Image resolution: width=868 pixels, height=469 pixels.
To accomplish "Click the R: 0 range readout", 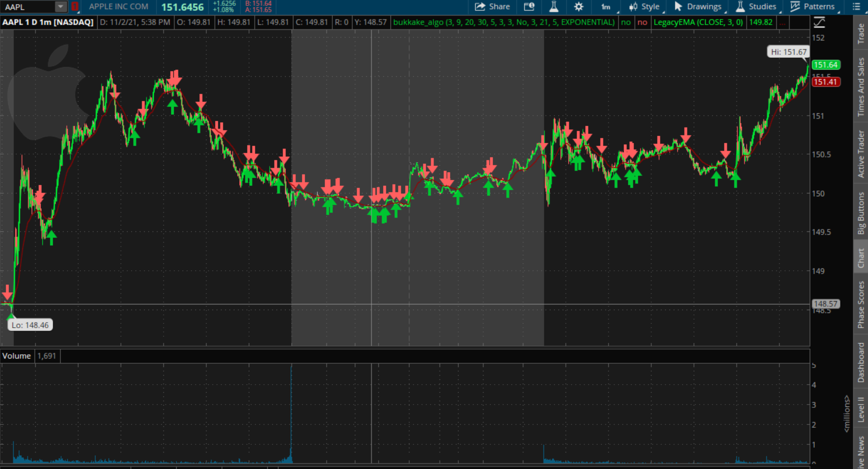I will (x=341, y=22).
